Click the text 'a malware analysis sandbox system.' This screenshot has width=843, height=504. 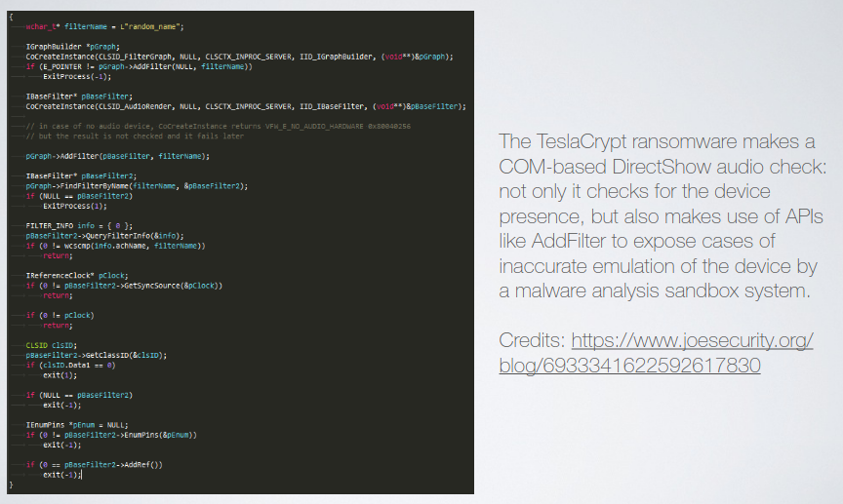655,291
